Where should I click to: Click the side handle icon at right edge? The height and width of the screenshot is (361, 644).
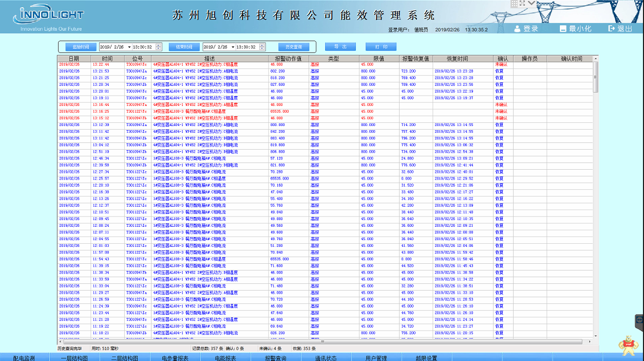tap(639, 319)
